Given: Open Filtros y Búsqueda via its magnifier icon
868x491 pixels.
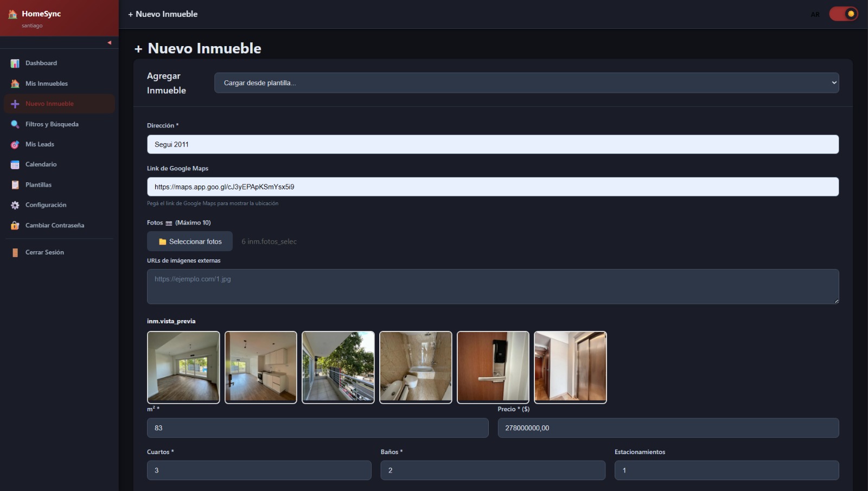Looking at the screenshot, I should point(15,124).
